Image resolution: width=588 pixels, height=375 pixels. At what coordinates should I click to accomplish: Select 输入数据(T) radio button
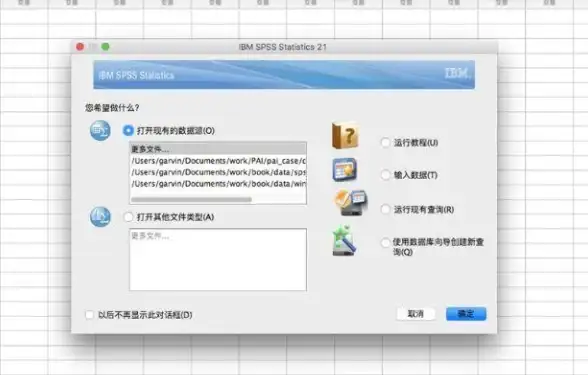click(x=385, y=175)
